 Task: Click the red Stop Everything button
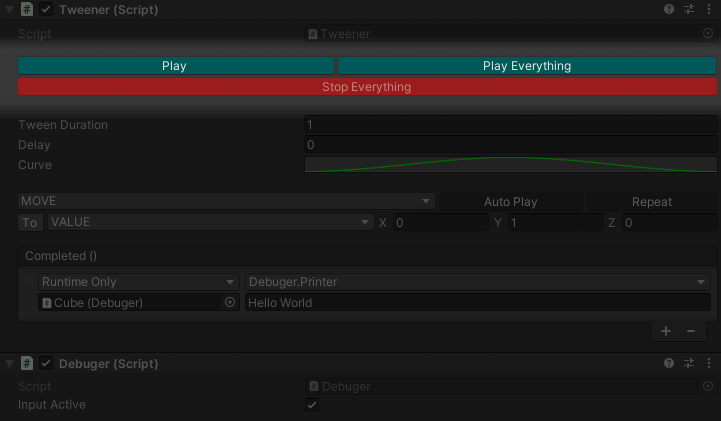[x=367, y=87]
